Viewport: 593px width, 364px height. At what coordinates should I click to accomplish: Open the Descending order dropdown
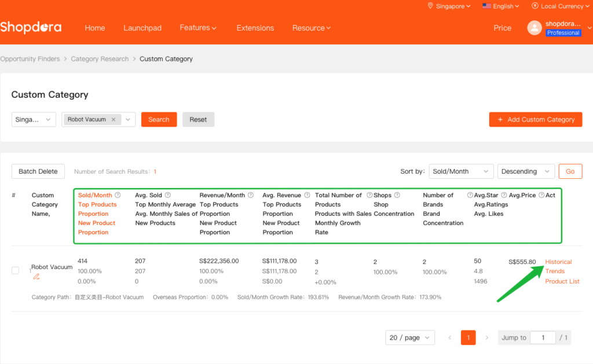point(525,172)
